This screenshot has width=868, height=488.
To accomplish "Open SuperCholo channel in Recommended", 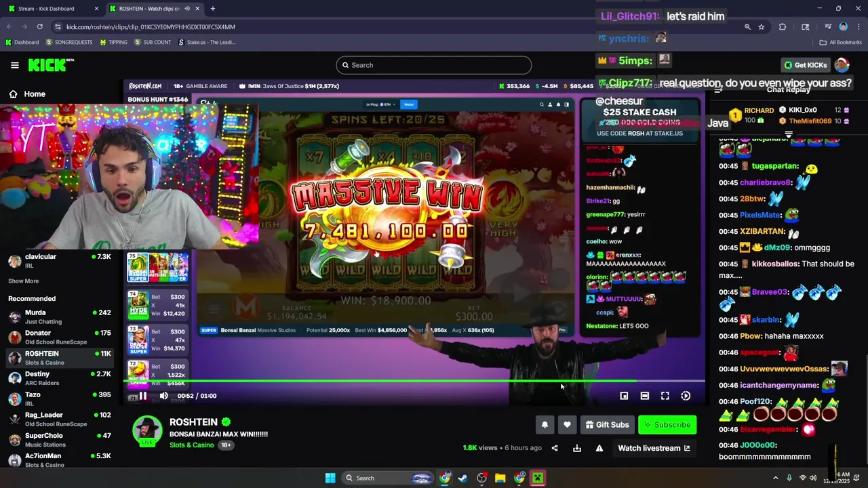I will [x=60, y=440].
